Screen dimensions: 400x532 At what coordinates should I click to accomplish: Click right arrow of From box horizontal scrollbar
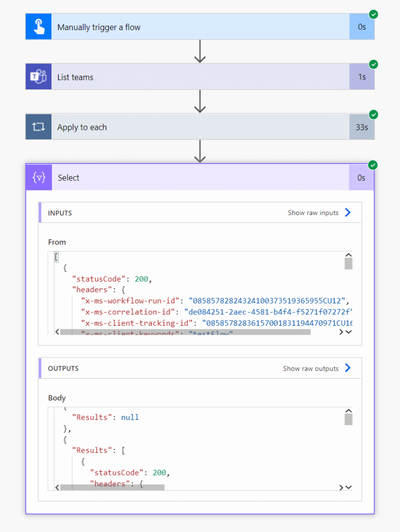341,332
